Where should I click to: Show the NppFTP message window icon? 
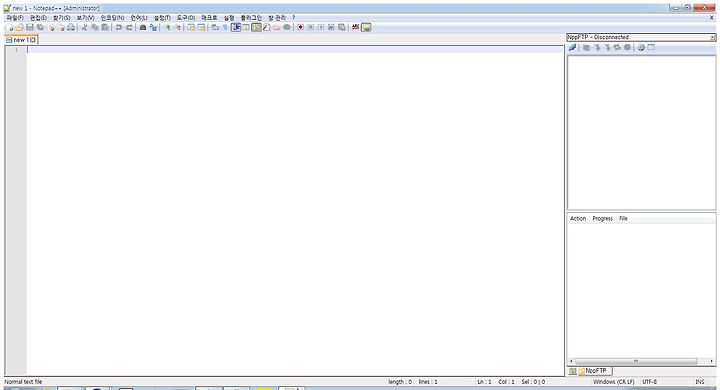pos(651,47)
